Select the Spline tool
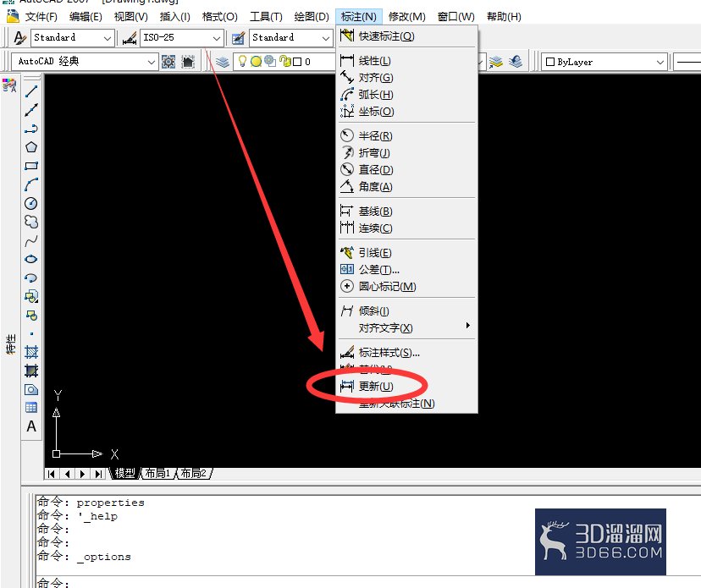The width and height of the screenshot is (701, 588). pos(31,241)
